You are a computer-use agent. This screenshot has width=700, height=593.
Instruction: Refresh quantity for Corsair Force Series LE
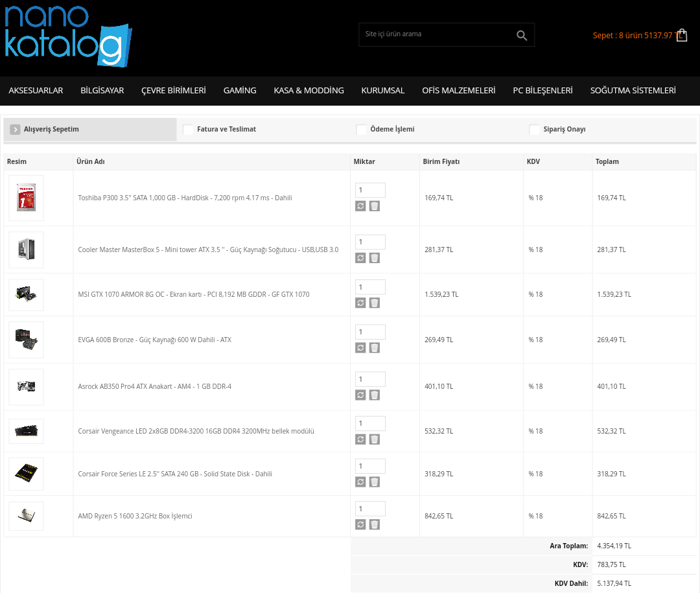click(x=360, y=482)
